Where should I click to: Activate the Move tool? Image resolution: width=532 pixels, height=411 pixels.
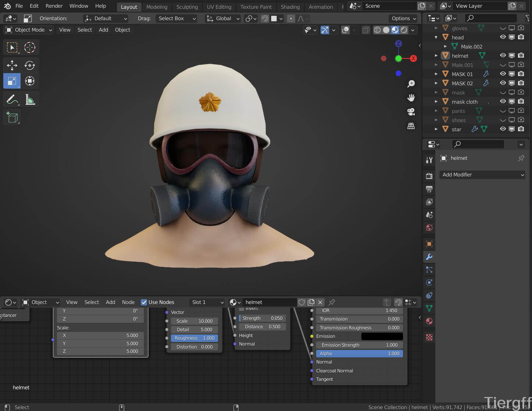12,65
